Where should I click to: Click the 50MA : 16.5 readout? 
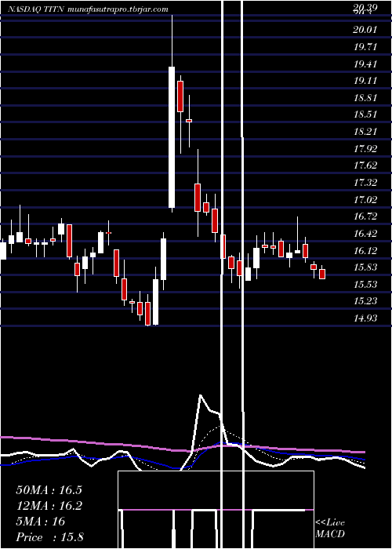click(49, 490)
